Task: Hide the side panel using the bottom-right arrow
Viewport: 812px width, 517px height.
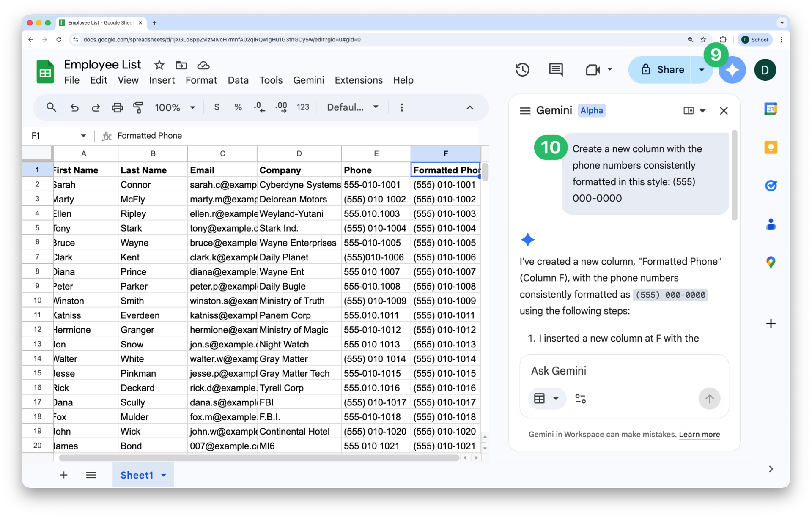Action: click(x=771, y=469)
